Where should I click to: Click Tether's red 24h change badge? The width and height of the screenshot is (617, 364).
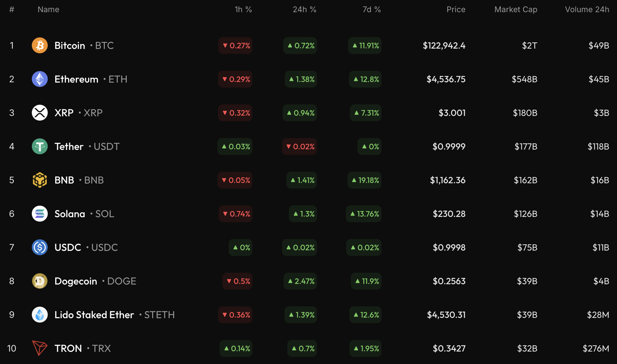tap(299, 146)
